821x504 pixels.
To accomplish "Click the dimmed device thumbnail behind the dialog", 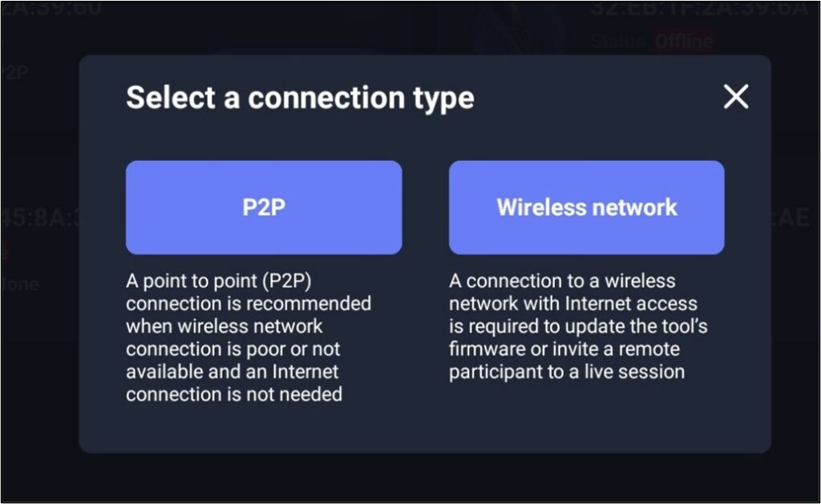I will pos(505,24).
